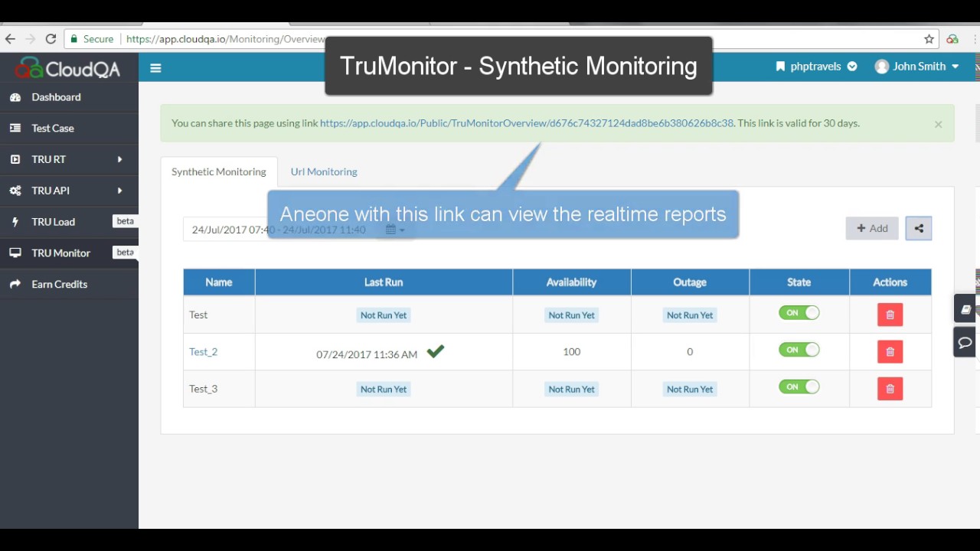Click the Earn Credits arrow icon
The image size is (980, 551).
pyautogui.click(x=15, y=284)
